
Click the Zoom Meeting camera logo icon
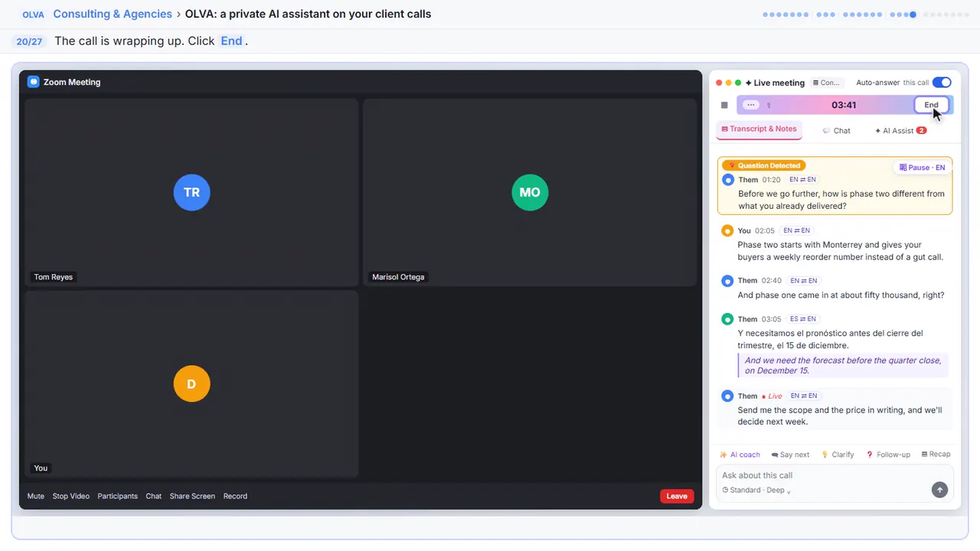point(33,82)
